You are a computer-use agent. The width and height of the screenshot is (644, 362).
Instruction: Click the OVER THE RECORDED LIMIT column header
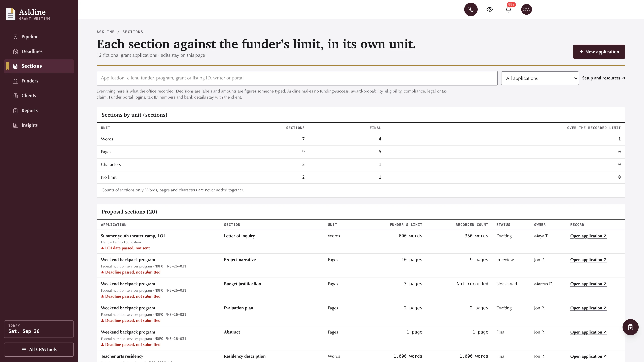pyautogui.click(x=594, y=128)
